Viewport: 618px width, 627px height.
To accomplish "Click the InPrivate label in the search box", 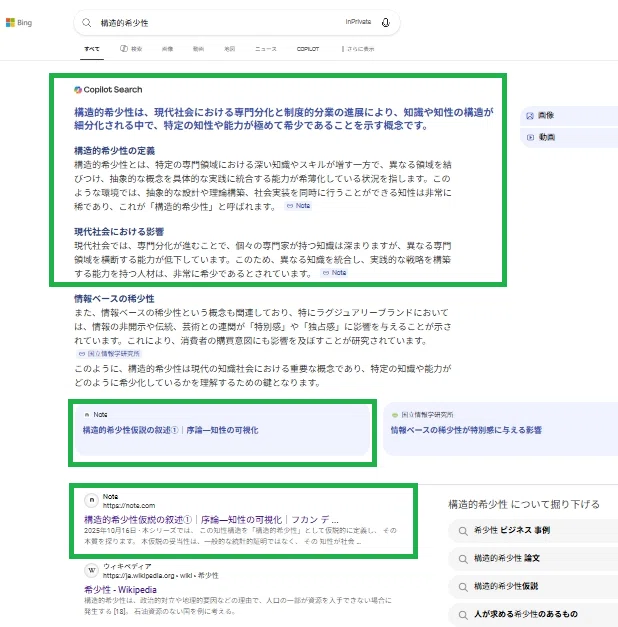I will 358,22.
